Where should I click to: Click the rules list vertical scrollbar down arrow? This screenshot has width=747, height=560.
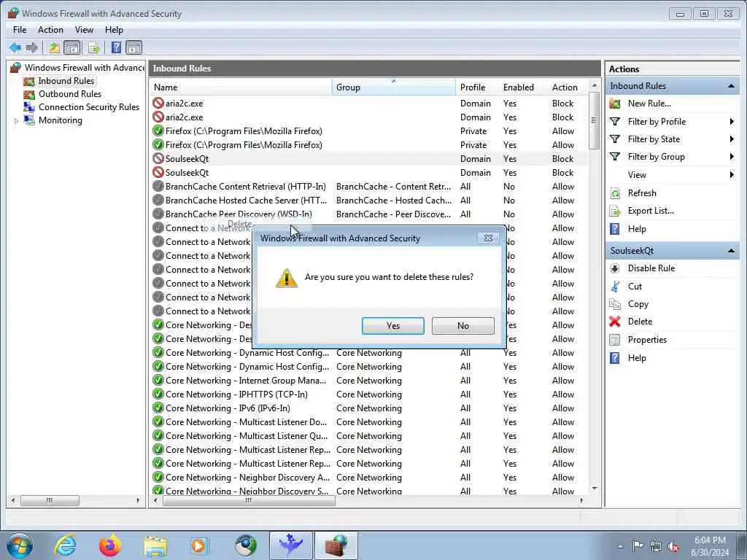pos(594,488)
